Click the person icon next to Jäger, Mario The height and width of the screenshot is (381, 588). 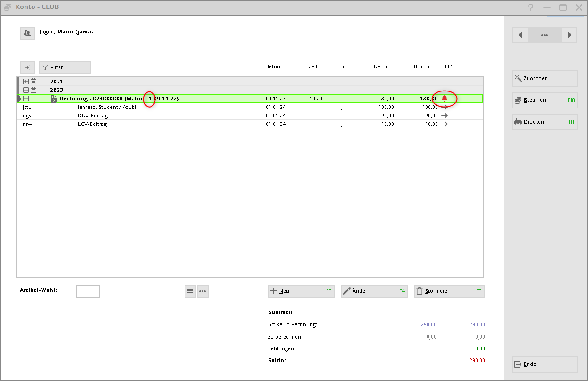tap(27, 33)
